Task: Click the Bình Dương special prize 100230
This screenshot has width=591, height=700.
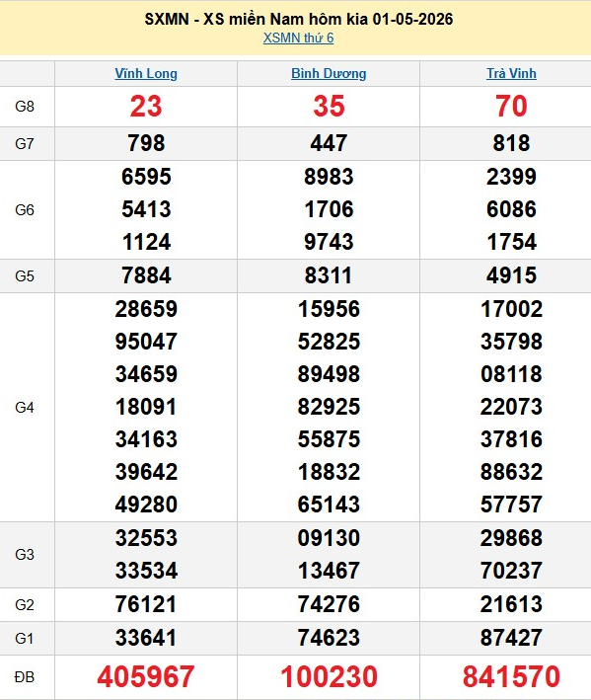Action: pyautogui.click(x=329, y=676)
